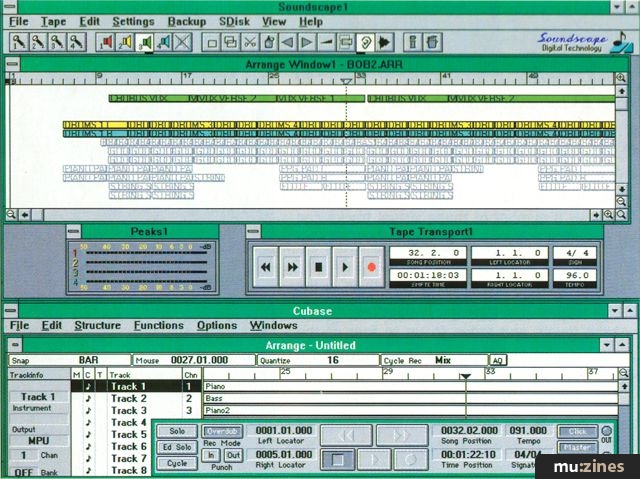640x479 pixels.
Task: Open the Structure menu in Cubase
Action: pos(97,326)
